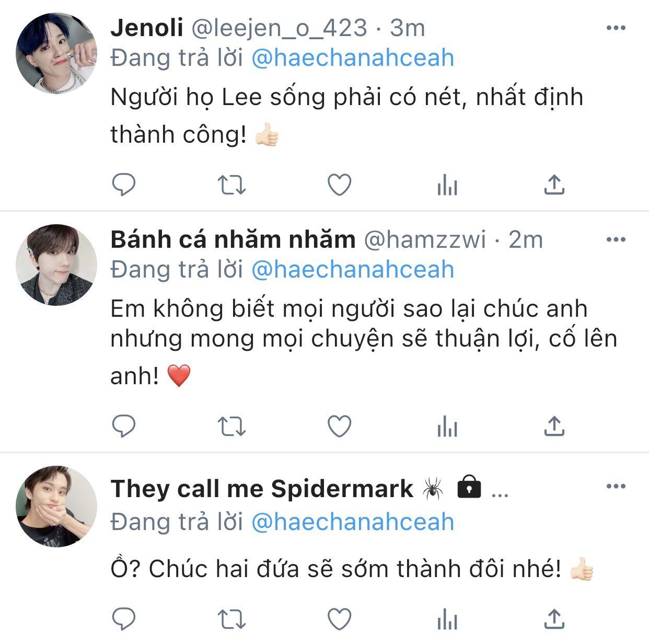The width and height of the screenshot is (649, 644).
Task: Share Jenoli's tweet
Action: tap(554, 185)
